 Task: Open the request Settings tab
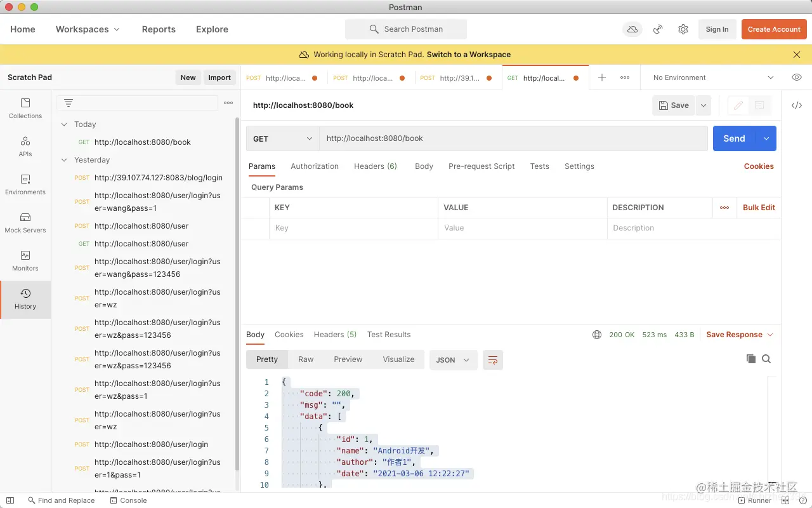pyautogui.click(x=579, y=166)
